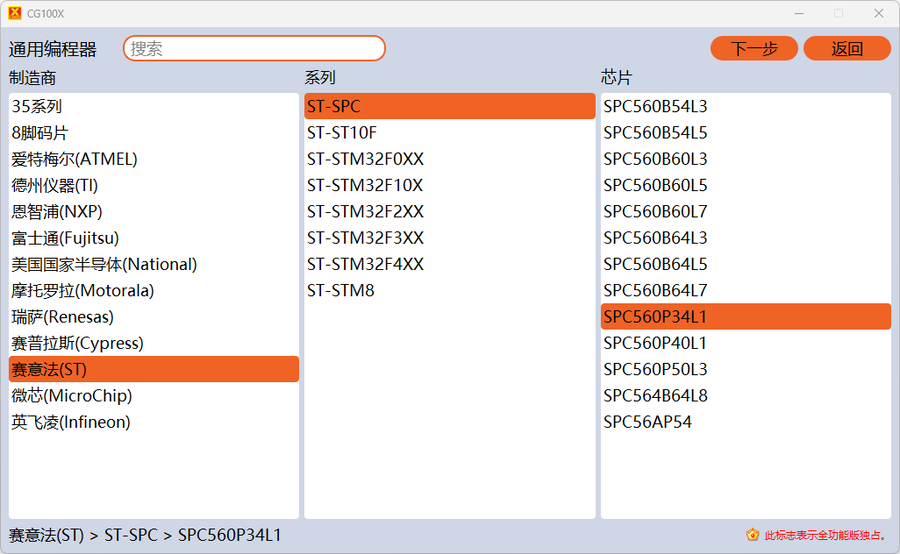Viewport: 900px width, 554px height.
Task: Select chip SPC560B54L3
Action: pyautogui.click(x=655, y=106)
